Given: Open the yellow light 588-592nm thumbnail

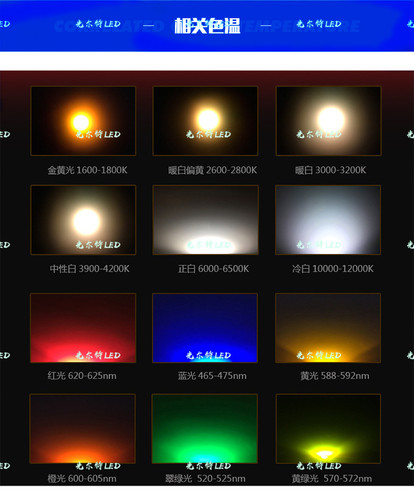Looking at the screenshot, I should click(328, 328).
